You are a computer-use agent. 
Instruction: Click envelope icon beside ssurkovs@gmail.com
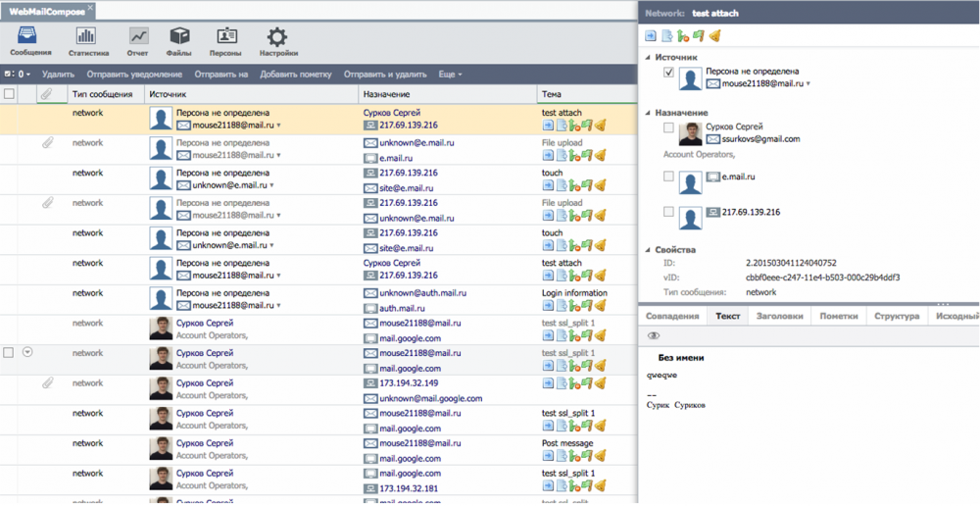(x=713, y=139)
